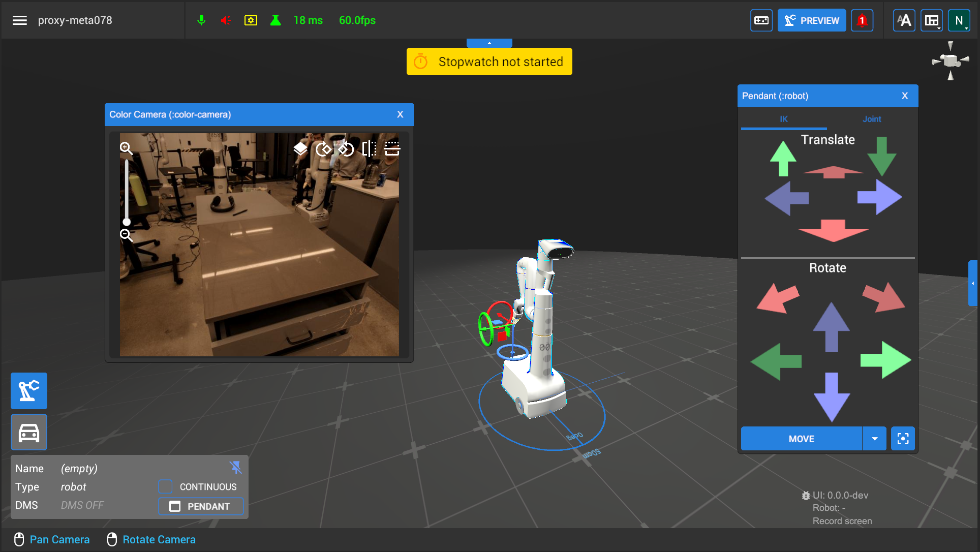Image resolution: width=980 pixels, height=552 pixels.
Task: Click the green network beacon icon
Action: pos(275,20)
